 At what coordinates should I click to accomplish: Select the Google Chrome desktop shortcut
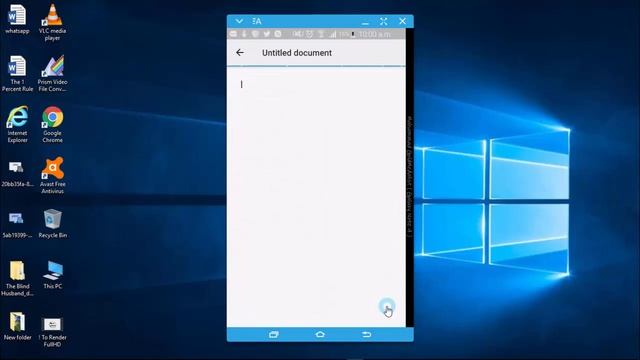52,124
